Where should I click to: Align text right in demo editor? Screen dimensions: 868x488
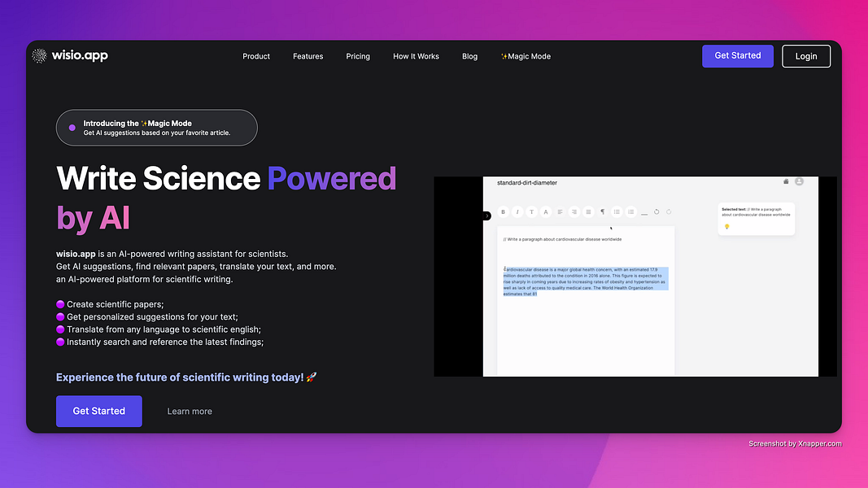pyautogui.click(x=574, y=212)
